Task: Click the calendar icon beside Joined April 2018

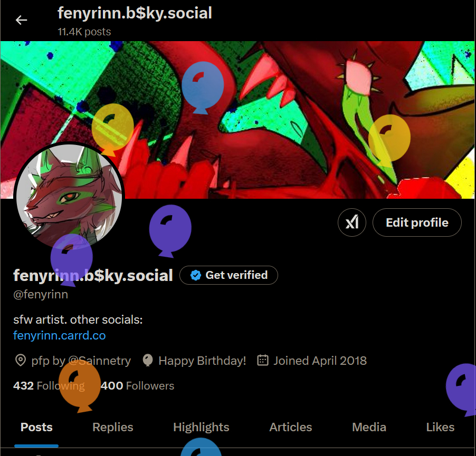Action: click(262, 361)
